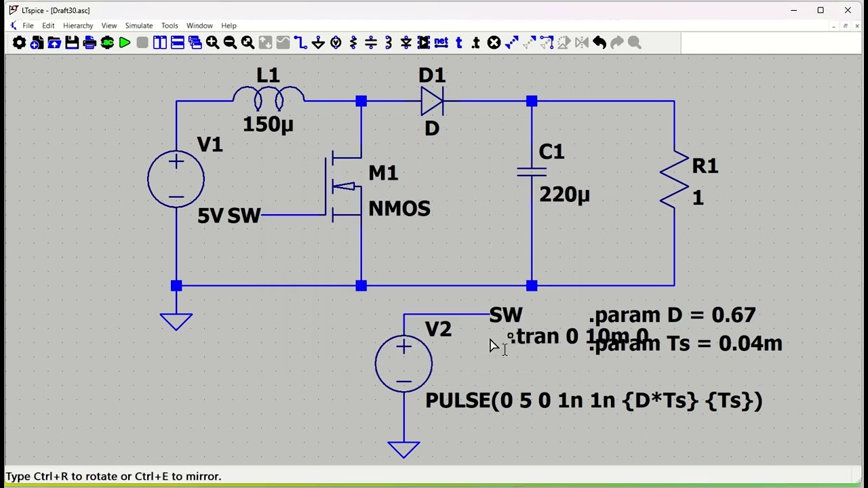Click the inductor L1 symbol
Image resolution: width=868 pixels, height=488 pixels.
(269, 99)
